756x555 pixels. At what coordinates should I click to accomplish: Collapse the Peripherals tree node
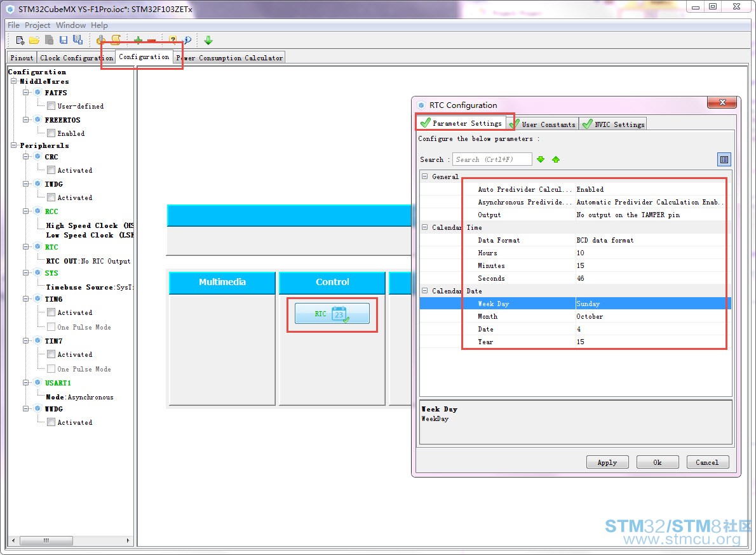pos(14,145)
